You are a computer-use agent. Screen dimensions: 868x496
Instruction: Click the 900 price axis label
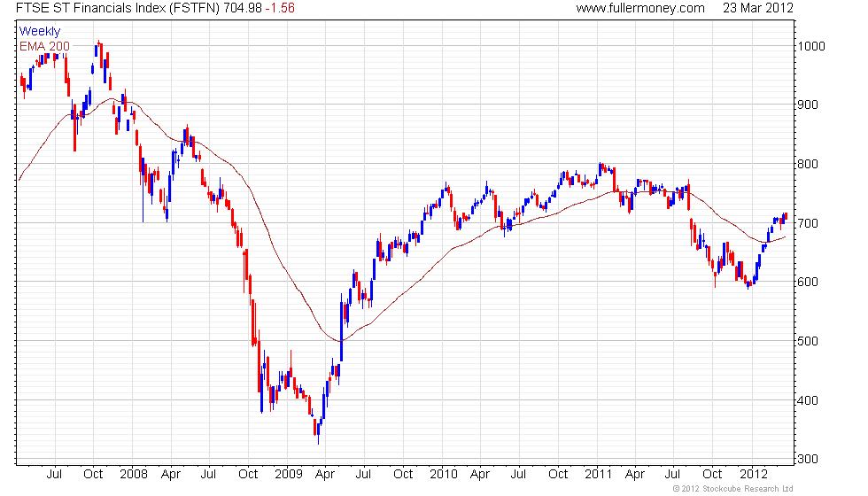pos(808,105)
